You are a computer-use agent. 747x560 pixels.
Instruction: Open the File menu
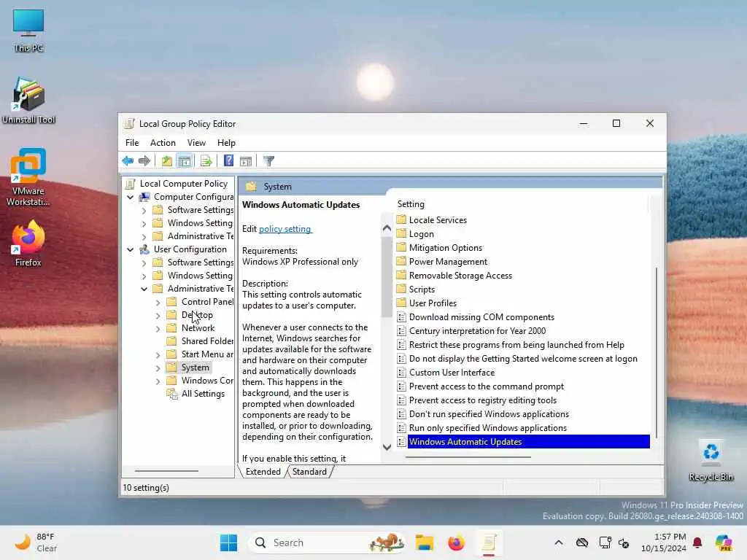(132, 143)
